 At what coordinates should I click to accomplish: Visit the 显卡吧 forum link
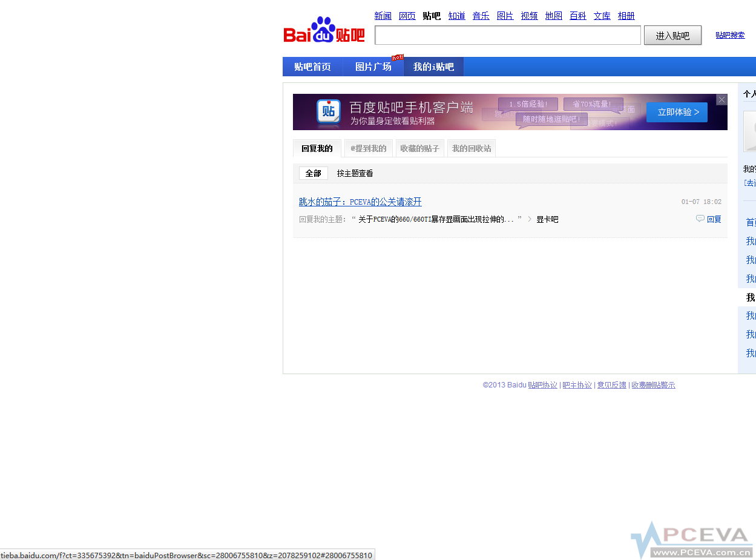tap(547, 219)
